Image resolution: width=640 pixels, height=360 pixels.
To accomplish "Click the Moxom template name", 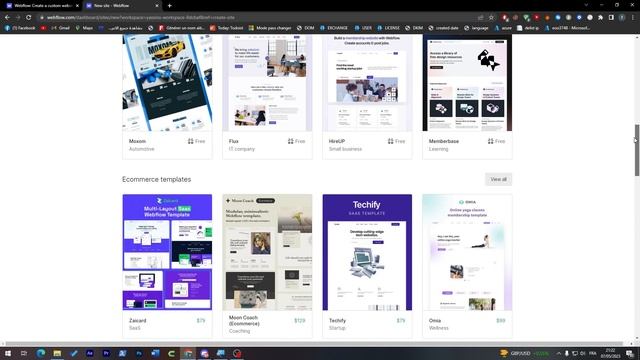I will click(137, 141).
